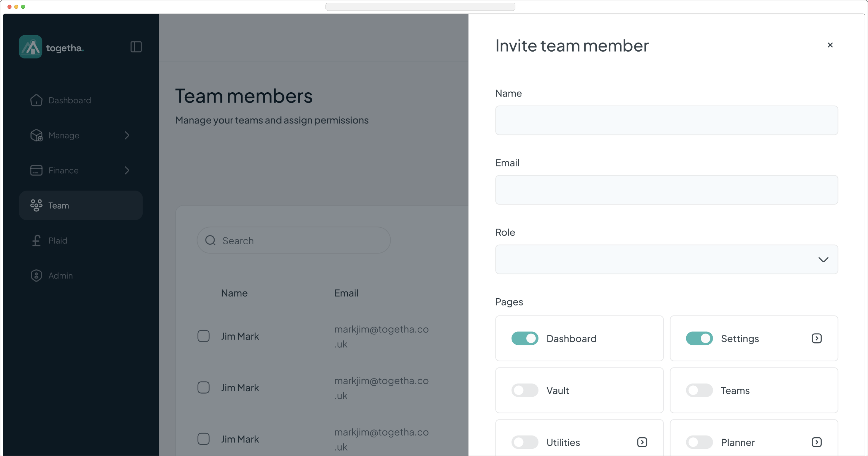Open the Manage menu item

pyautogui.click(x=81, y=135)
